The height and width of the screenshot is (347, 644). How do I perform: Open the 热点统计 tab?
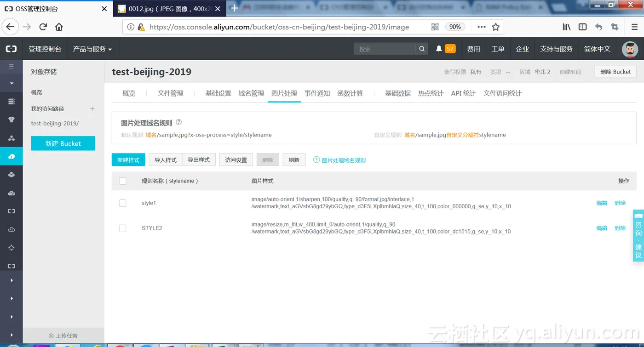[431, 93]
